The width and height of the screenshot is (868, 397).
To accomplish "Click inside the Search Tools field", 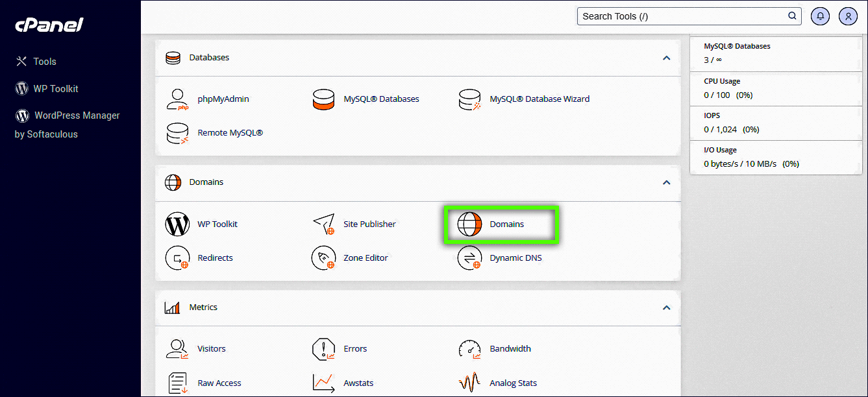I will coord(682,16).
